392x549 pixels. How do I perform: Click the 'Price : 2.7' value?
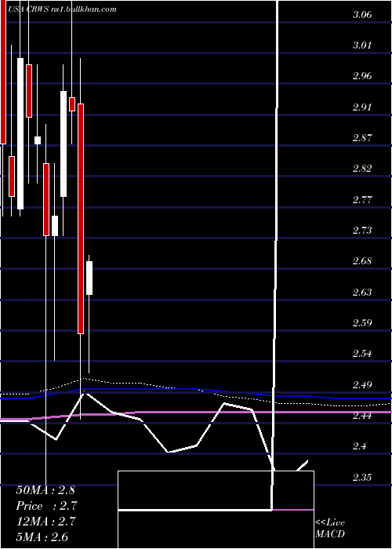(x=46, y=506)
